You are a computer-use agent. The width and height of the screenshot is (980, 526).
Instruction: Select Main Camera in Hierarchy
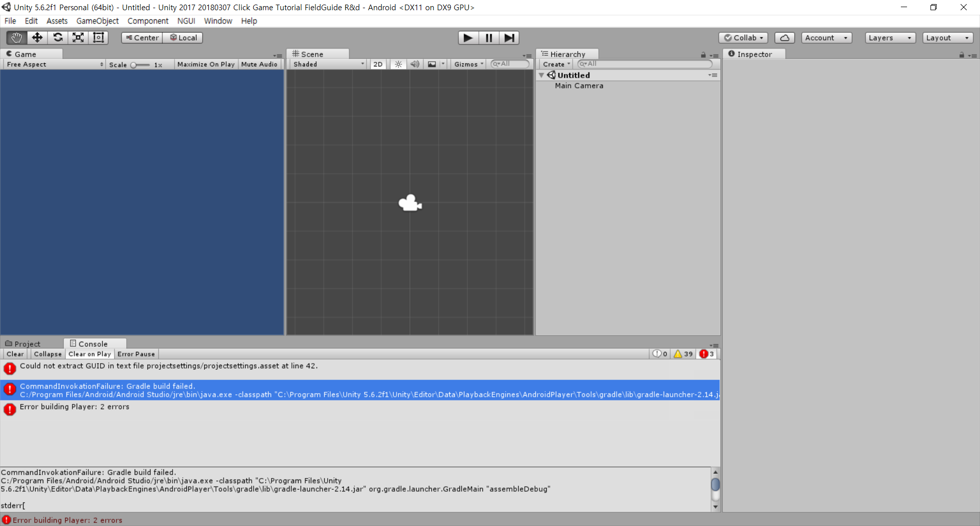pos(579,86)
